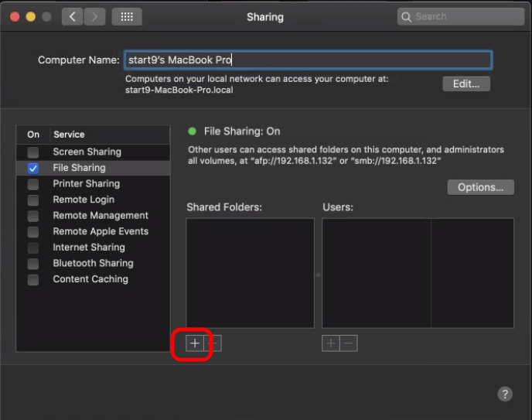The width and height of the screenshot is (532, 420).
Task: Select Internet Sharing in the list
Action: [x=88, y=248]
